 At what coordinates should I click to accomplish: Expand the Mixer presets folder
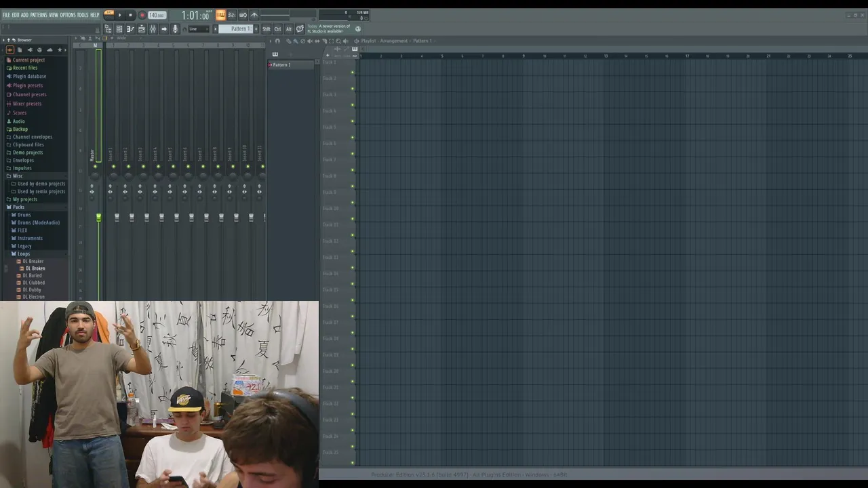point(27,104)
